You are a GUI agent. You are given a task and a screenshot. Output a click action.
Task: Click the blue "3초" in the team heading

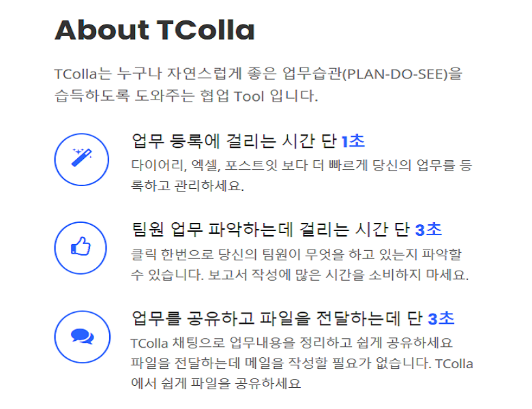pos(428,230)
